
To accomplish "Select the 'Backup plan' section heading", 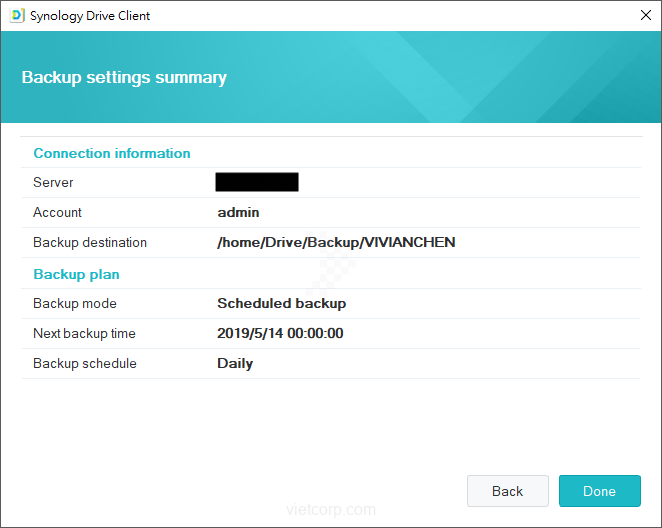I will pyautogui.click(x=77, y=274).
